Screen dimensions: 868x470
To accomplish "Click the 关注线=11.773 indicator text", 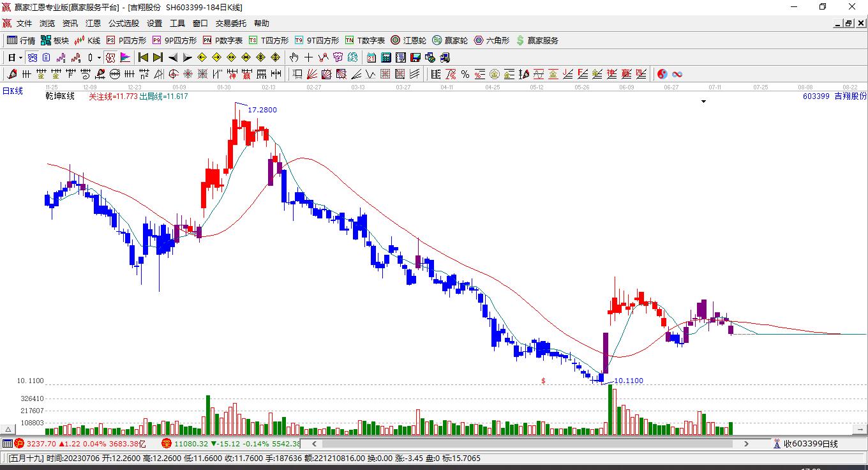I will coord(113,96).
